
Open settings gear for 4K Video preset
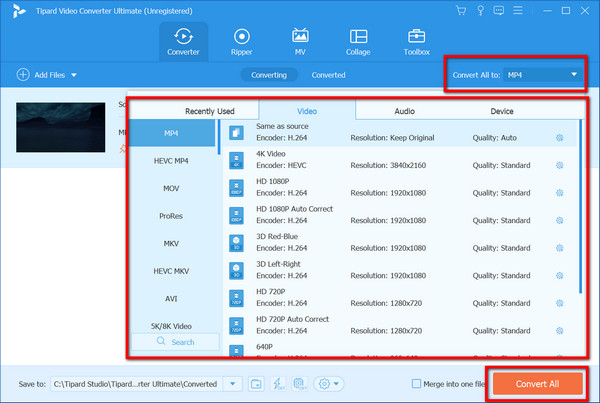pos(559,165)
